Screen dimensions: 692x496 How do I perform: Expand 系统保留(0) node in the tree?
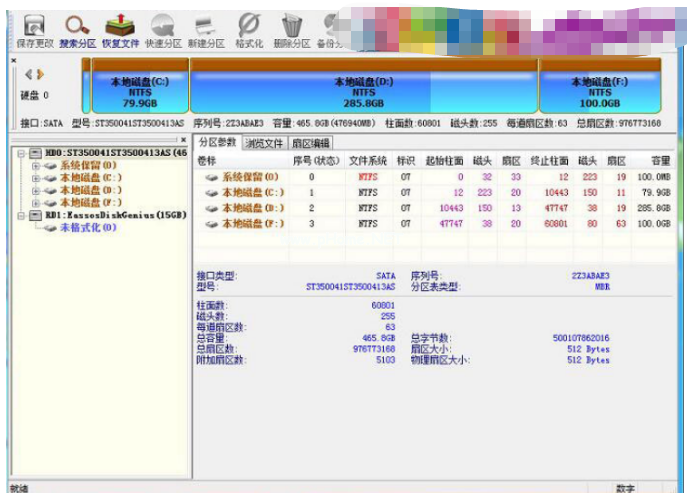pyautogui.click(x=36, y=165)
